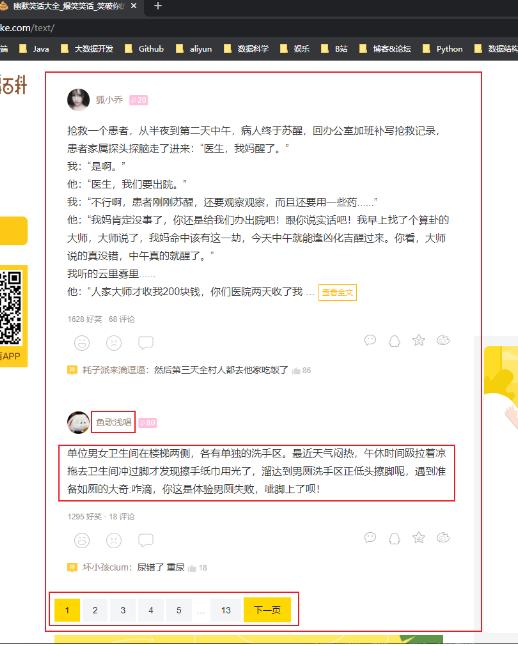518x646 pixels.
Task: Open a new browser tab
Action: 157,6
